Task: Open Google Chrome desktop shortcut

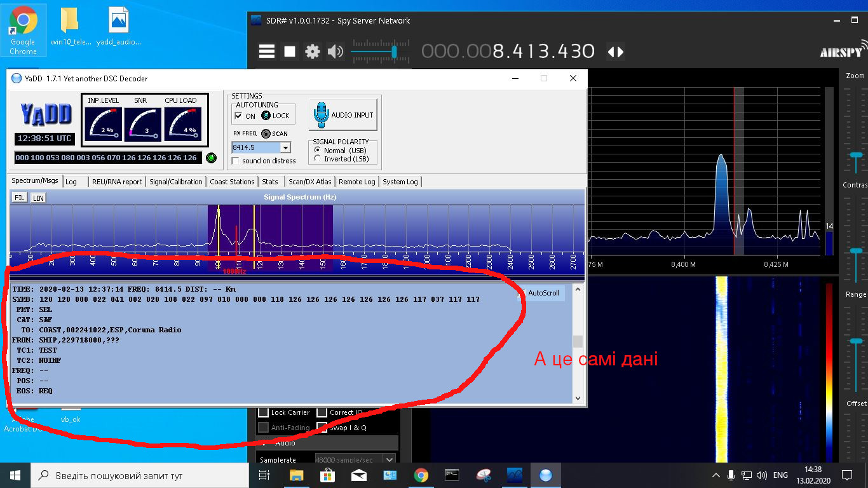Action: click(23, 30)
